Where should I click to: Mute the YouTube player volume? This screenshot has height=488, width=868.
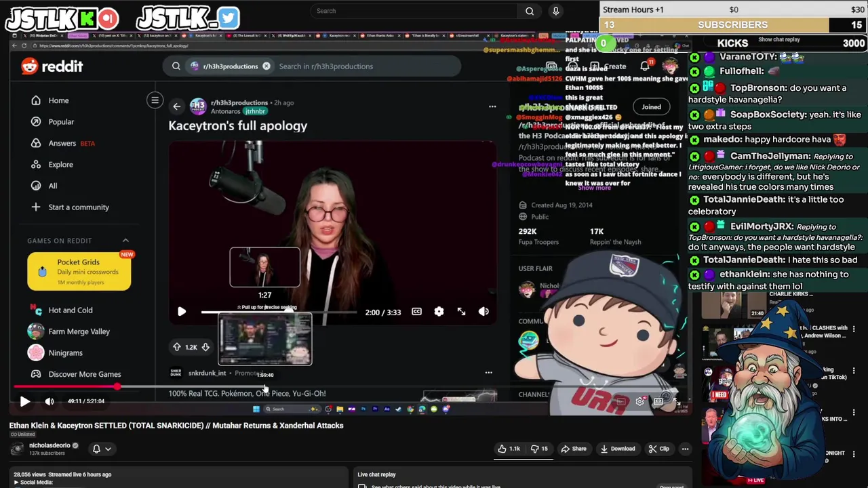point(50,401)
